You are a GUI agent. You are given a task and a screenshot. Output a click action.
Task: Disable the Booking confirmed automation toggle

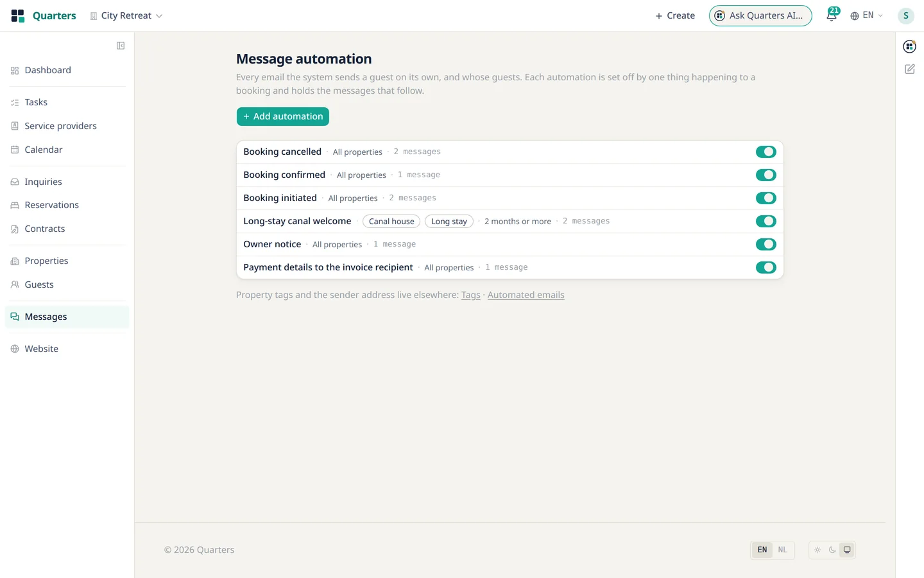pos(766,175)
